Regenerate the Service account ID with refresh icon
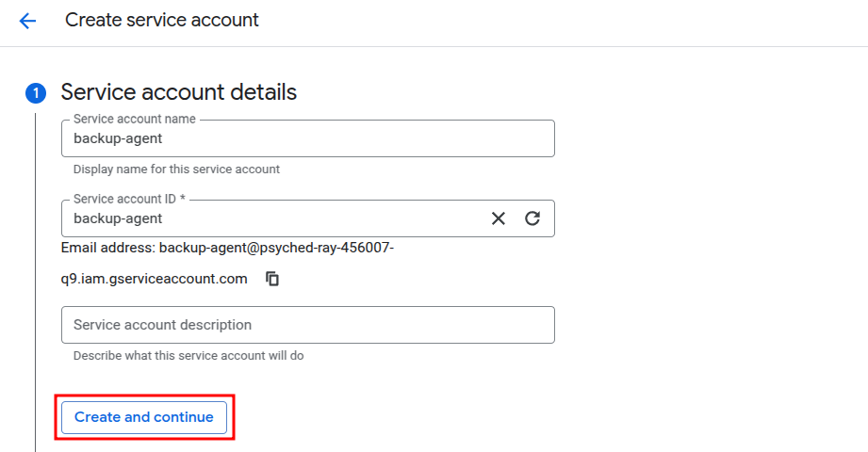868x452 pixels. pyautogui.click(x=532, y=218)
